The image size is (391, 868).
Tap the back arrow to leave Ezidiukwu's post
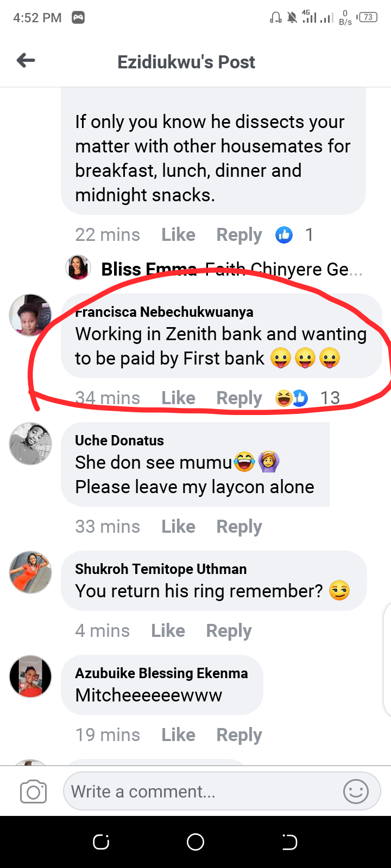coord(25,60)
